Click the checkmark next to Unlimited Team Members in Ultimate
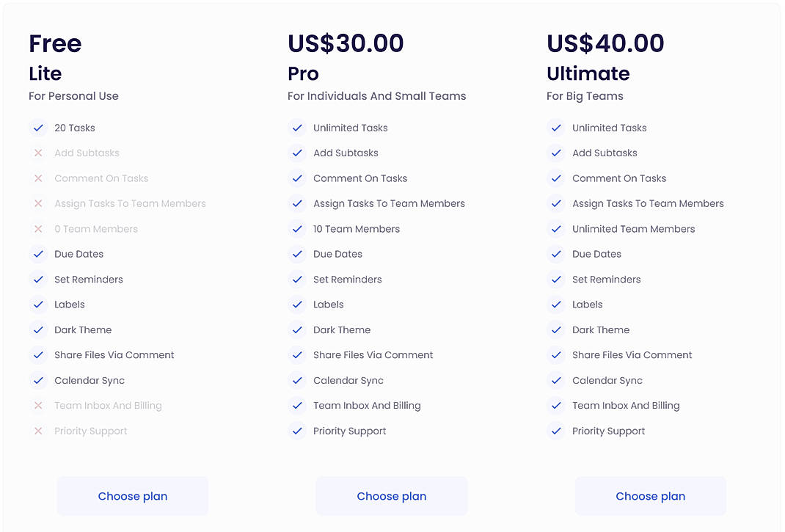The image size is (785, 532). pos(556,229)
